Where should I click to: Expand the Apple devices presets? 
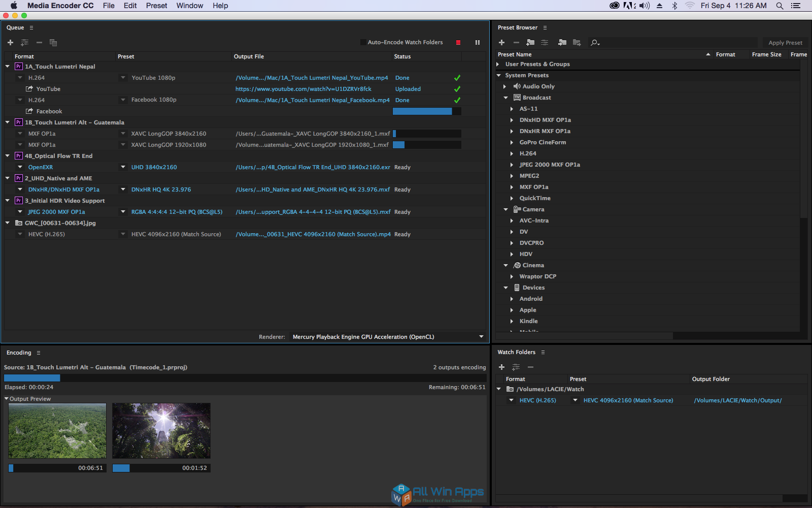[512, 310]
